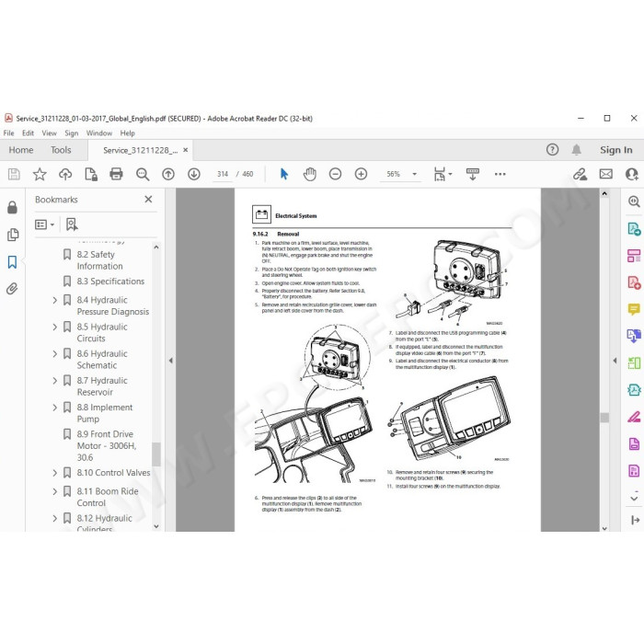Open the Sign menu
Image resolution: width=644 pixels, height=644 pixels.
click(71, 133)
